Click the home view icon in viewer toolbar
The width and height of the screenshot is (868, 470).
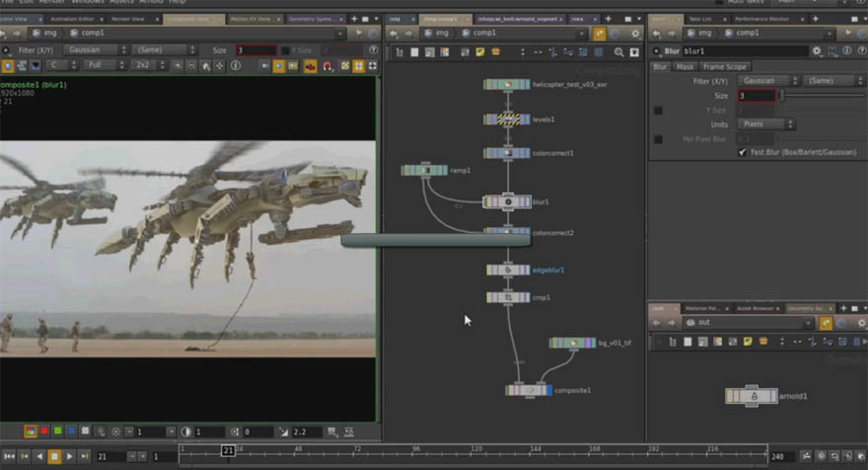tap(205, 66)
